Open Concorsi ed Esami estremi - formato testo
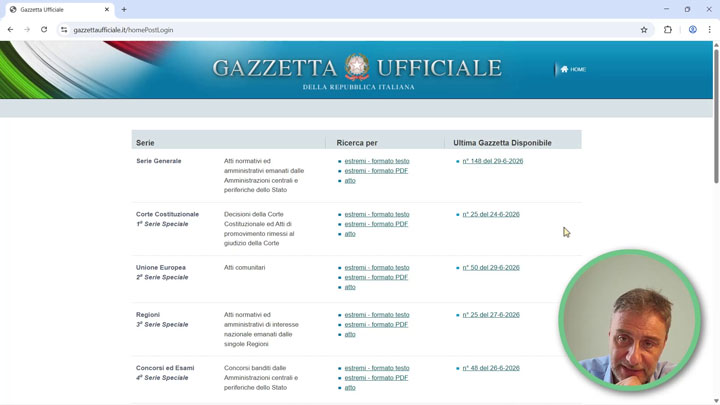 pyautogui.click(x=377, y=368)
